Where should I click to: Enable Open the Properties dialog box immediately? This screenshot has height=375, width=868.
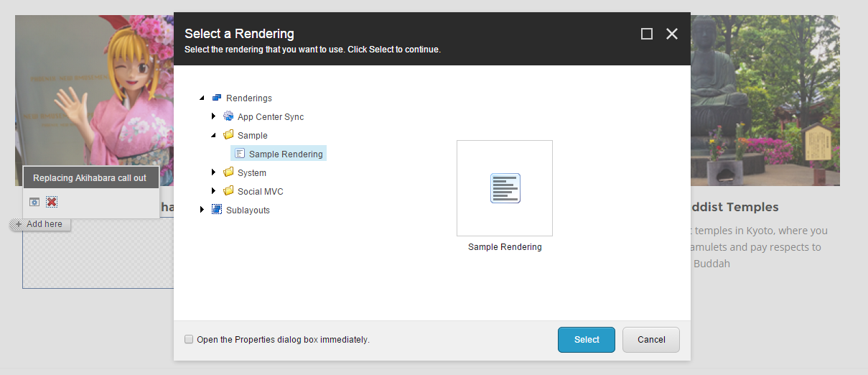189,339
